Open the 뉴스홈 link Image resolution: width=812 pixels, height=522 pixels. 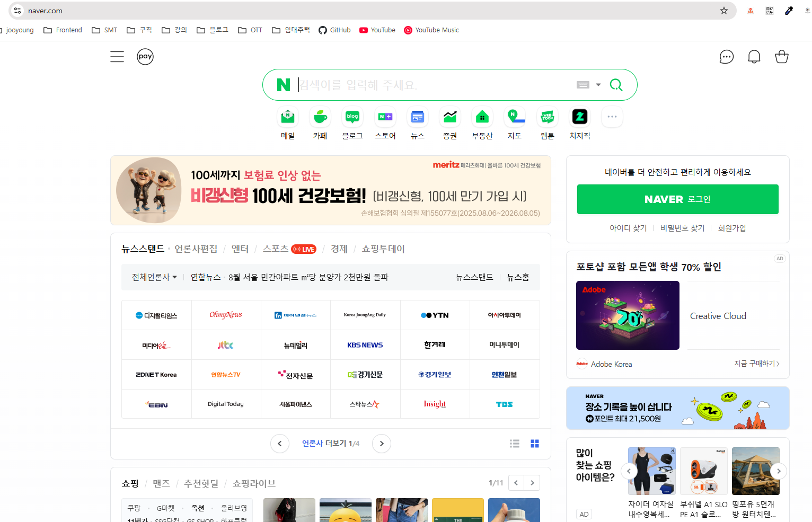(x=518, y=277)
